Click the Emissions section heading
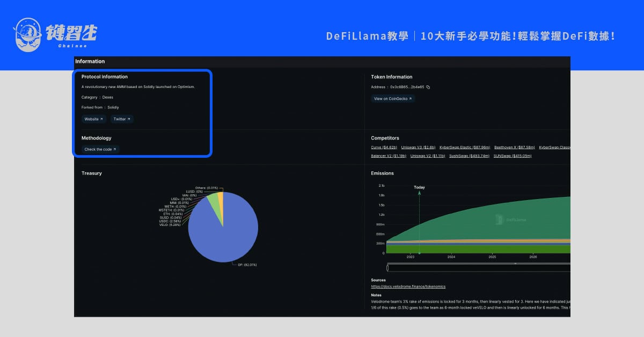This screenshot has height=337, width=644. pyautogui.click(x=382, y=173)
